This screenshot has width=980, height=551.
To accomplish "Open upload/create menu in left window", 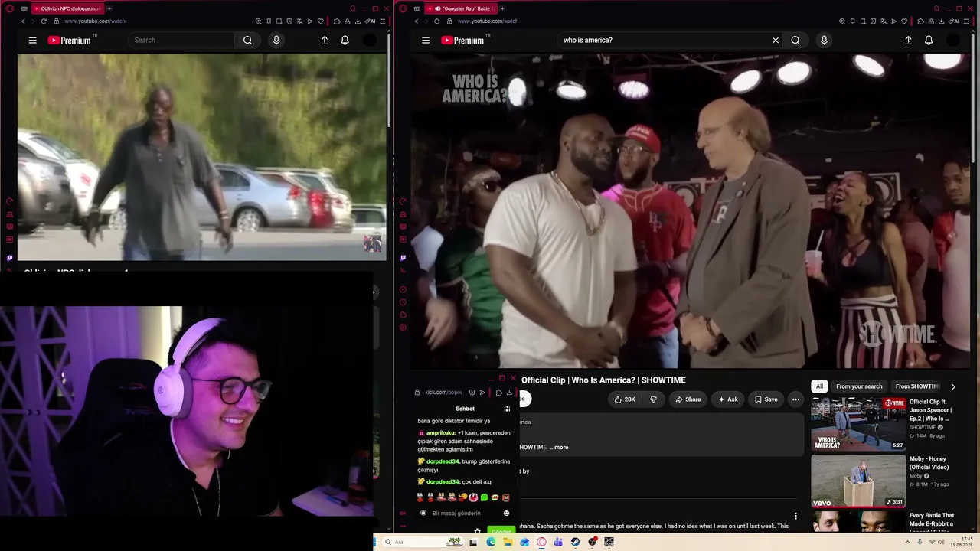I will [325, 41].
